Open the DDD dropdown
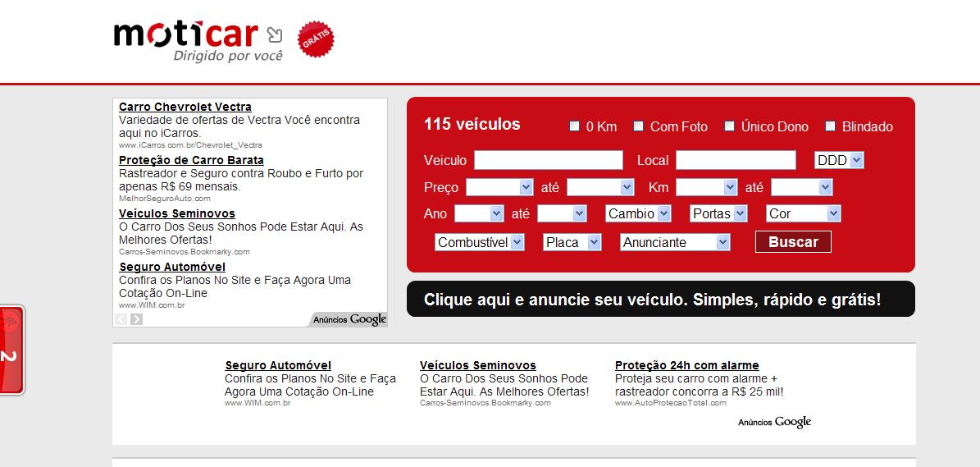 click(x=839, y=160)
